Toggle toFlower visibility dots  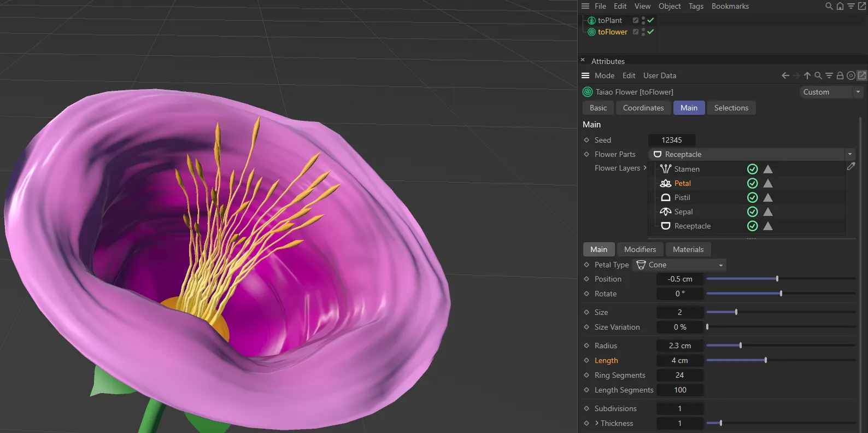tap(643, 32)
